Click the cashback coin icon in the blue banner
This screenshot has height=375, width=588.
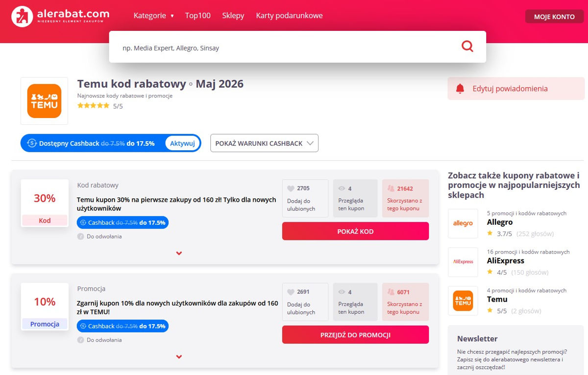click(32, 143)
